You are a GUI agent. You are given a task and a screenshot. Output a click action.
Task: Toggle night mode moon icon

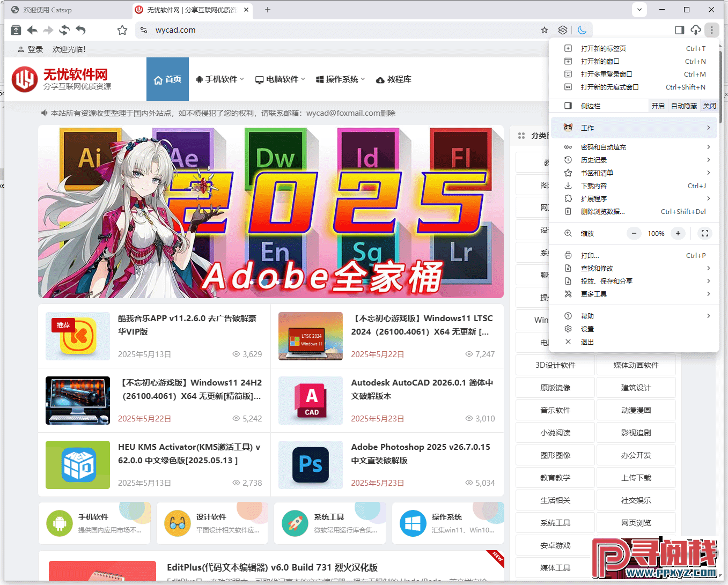click(582, 30)
